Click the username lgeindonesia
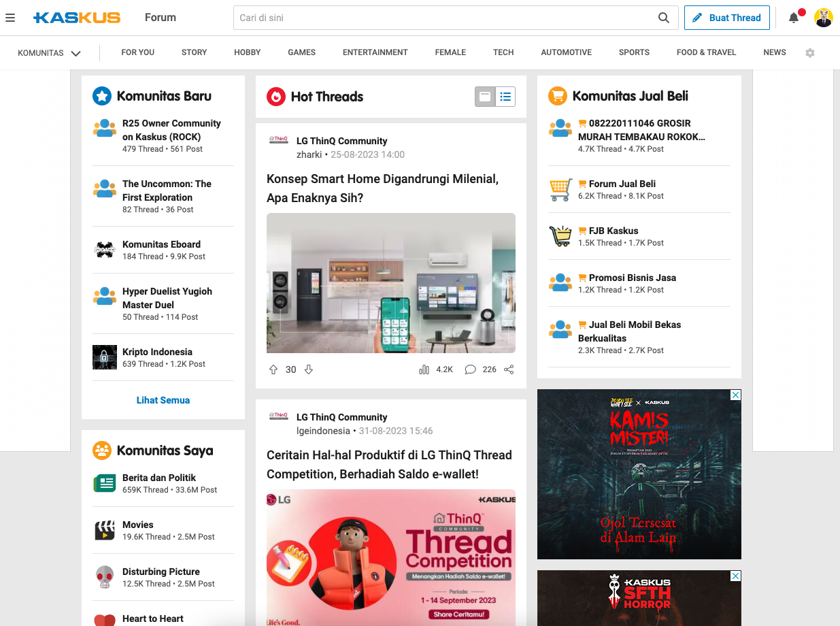This screenshot has height=626, width=840. point(323,431)
